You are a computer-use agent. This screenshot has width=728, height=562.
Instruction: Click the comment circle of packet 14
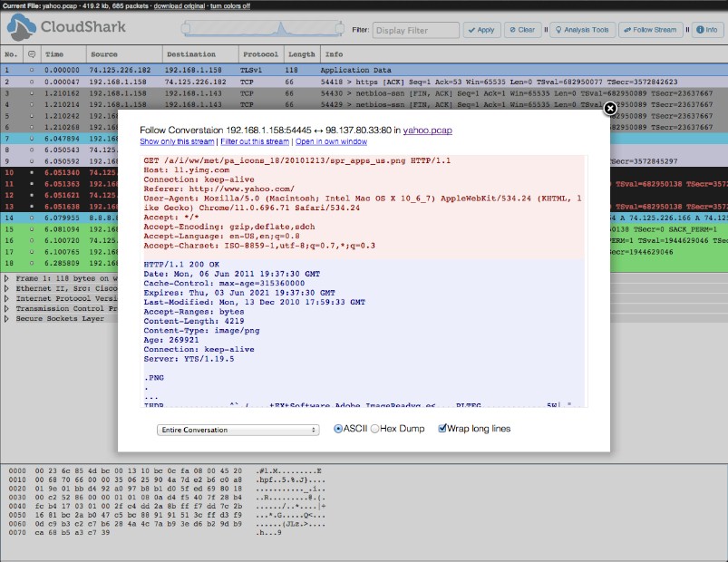(32, 218)
